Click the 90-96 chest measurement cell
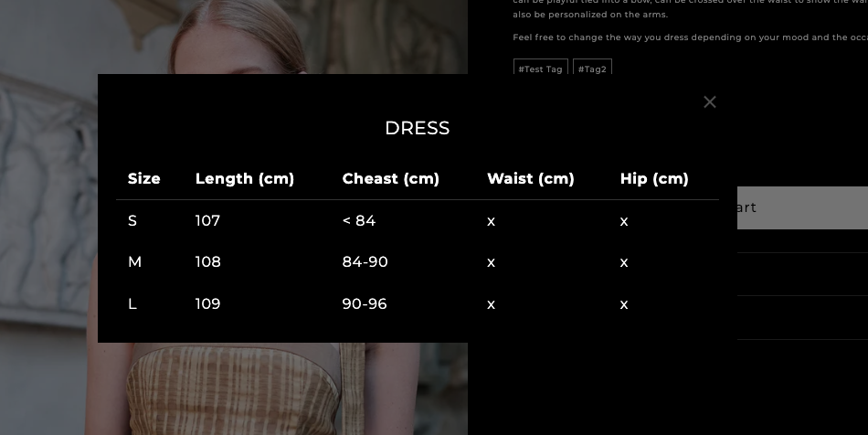The height and width of the screenshot is (435, 868). [x=365, y=303]
